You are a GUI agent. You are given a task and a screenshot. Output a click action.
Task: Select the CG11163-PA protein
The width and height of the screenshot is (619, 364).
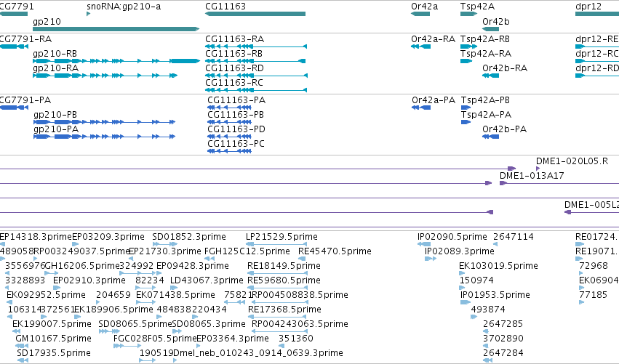(x=229, y=108)
